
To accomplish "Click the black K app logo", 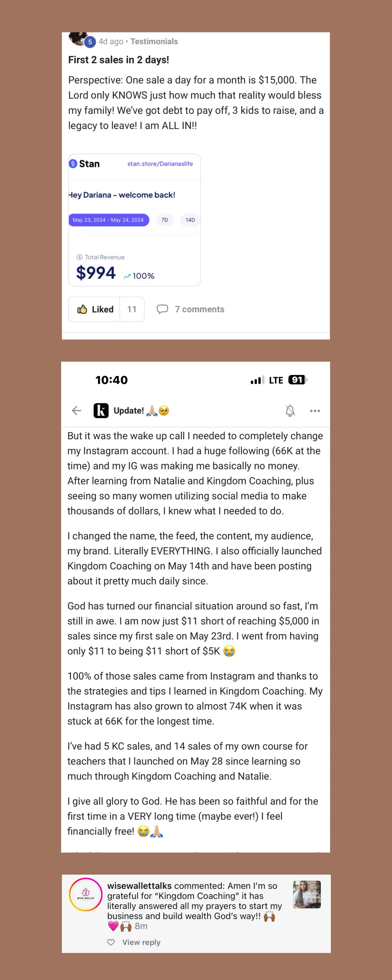I will 101,411.
